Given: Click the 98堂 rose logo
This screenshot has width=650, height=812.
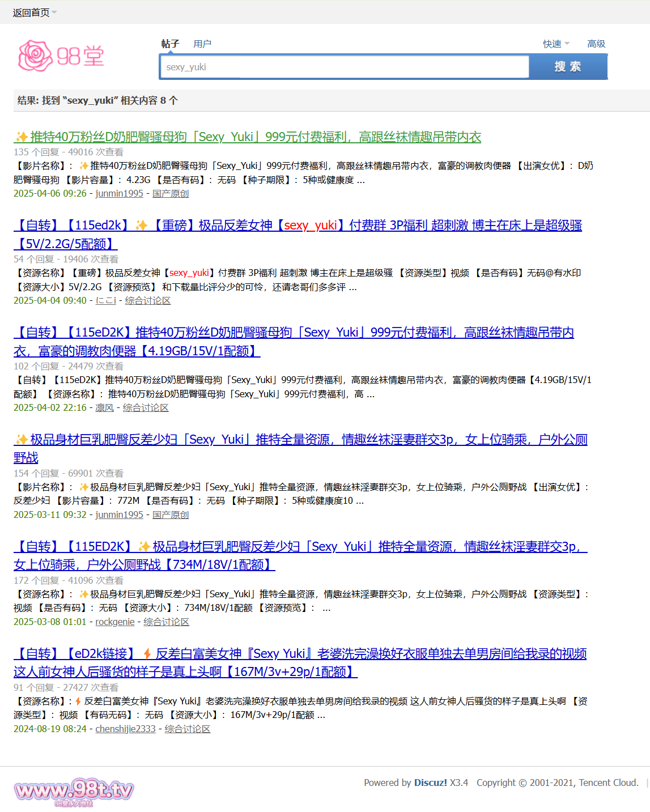Looking at the screenshot, I should tap(61, 56).
